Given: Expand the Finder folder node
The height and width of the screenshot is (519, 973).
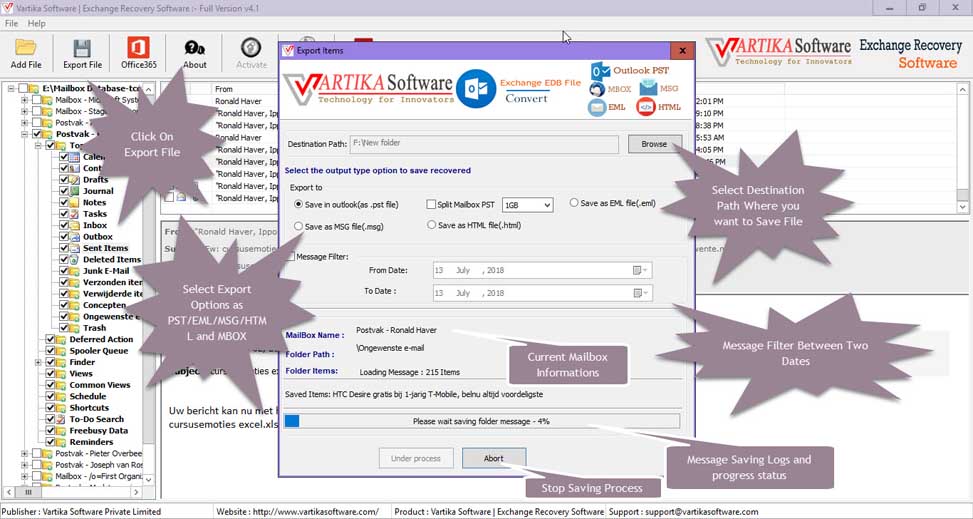Looking at the screenshot, I should [x=38, y=362].
